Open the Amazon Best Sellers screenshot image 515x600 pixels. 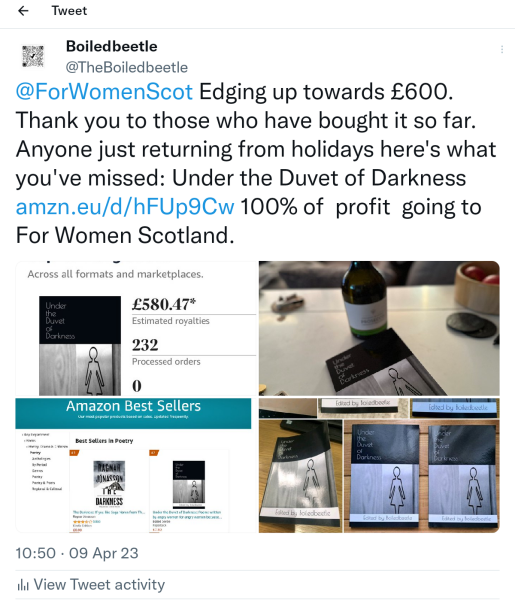136,465
